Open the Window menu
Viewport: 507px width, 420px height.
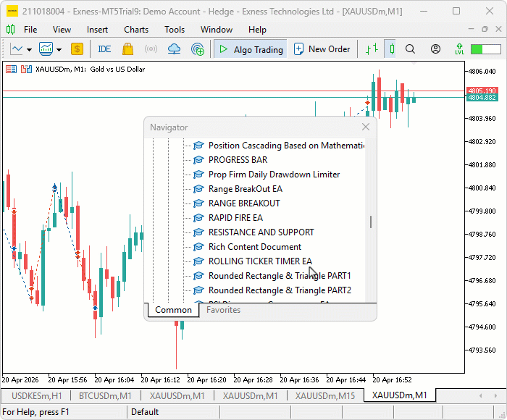point(217,30)
